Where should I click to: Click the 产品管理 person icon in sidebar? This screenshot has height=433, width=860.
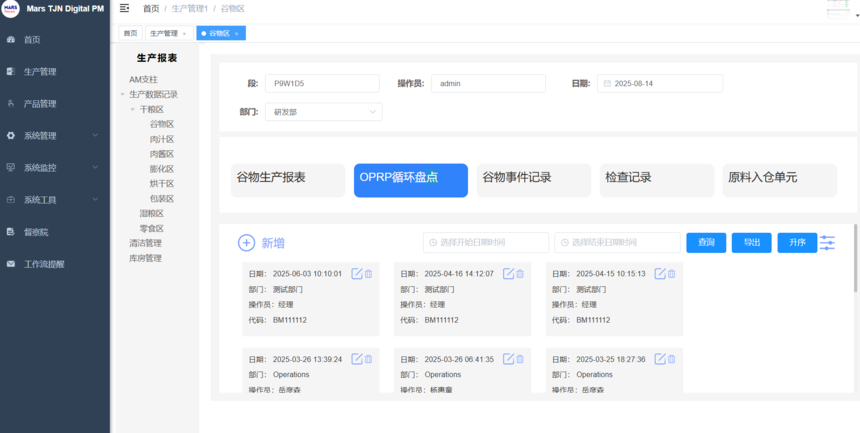(10, 104)
